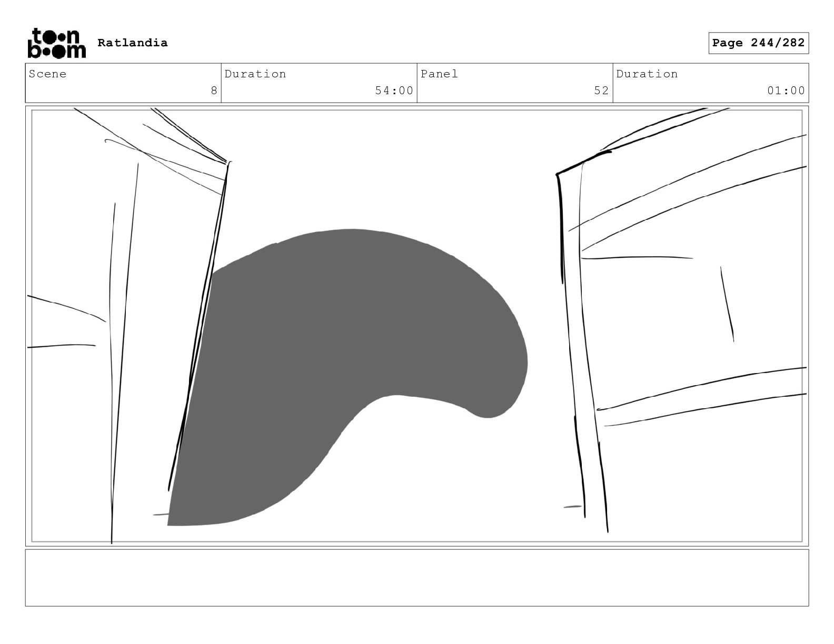The height and width of the screenshot is (644, 834).
Task: Click the Scene label
Action: tap(48, 74)
